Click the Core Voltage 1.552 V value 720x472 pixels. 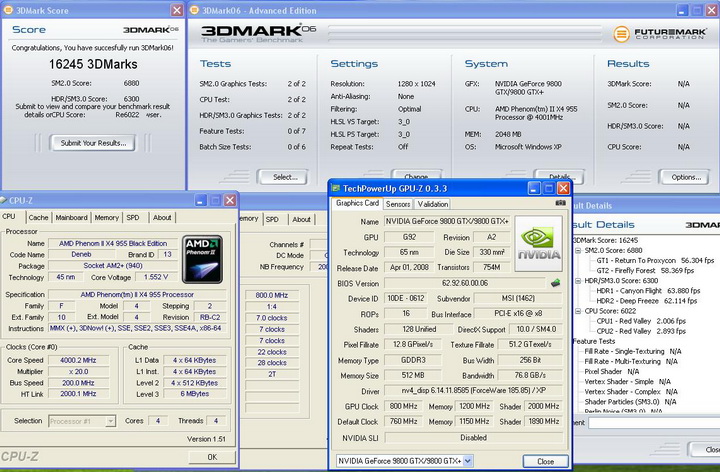156,277
